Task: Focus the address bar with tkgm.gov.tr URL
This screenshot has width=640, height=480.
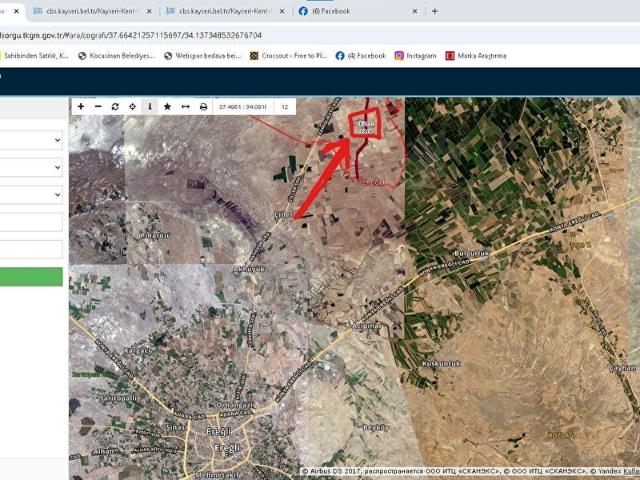Action: [x=318, y=35]
